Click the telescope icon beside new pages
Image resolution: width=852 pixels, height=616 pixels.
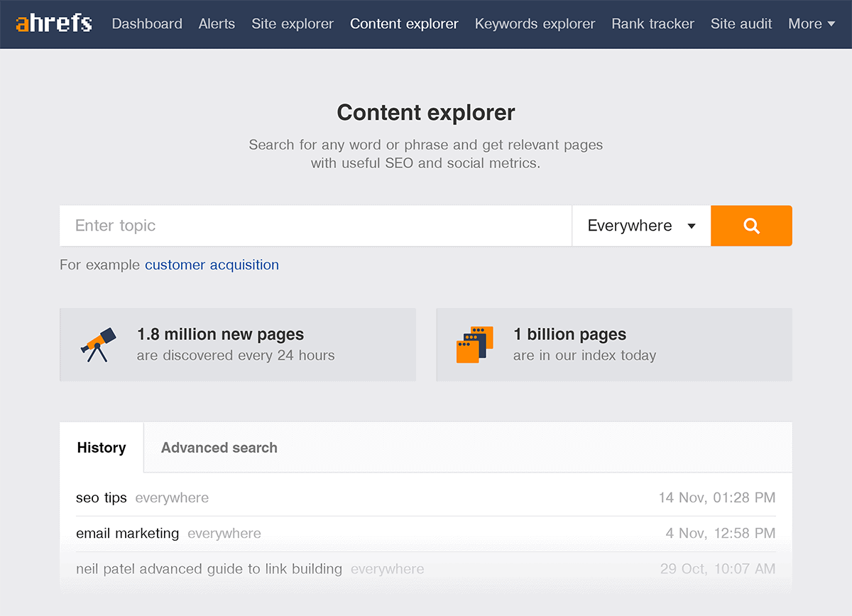click(x=98, y=345)
